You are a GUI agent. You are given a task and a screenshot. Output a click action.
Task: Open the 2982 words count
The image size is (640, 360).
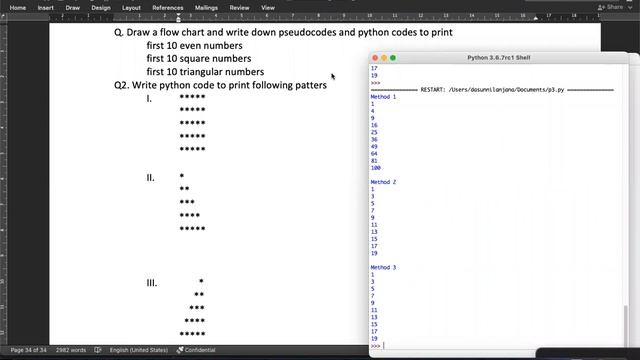coord(71,350)
